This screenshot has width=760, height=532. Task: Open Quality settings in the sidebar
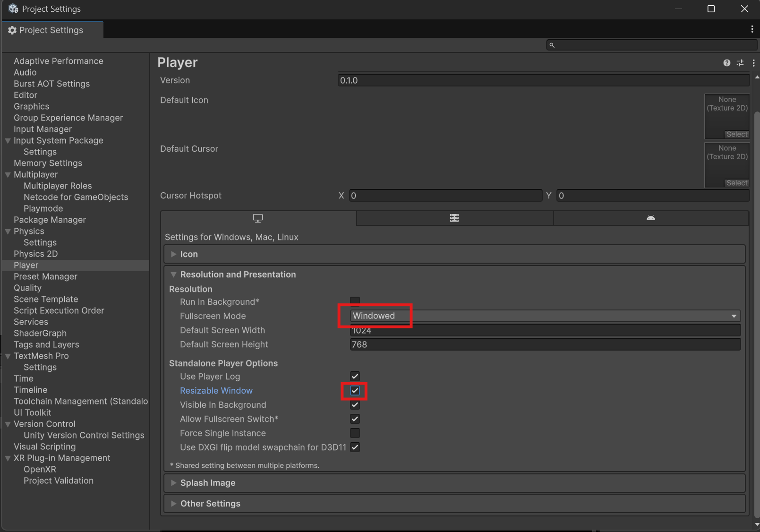(x=27, y=288)
